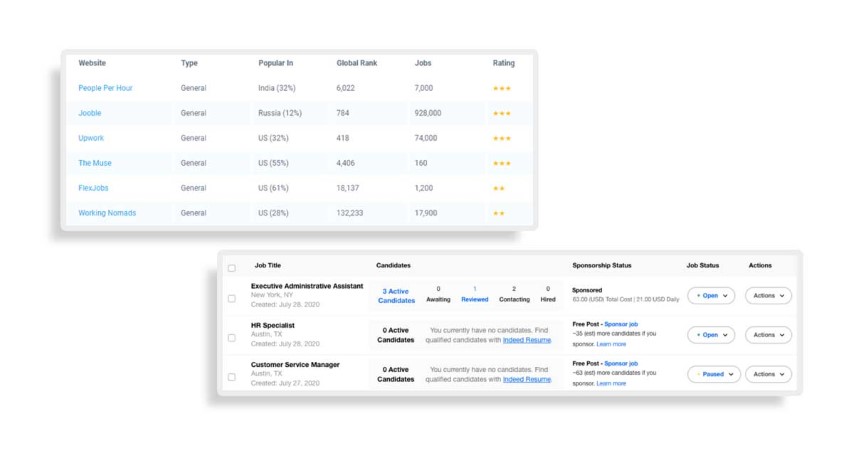Click Learn more in HR Specialist row
The height and width of the screenshot is (451, 854).
tap(611, 344)
